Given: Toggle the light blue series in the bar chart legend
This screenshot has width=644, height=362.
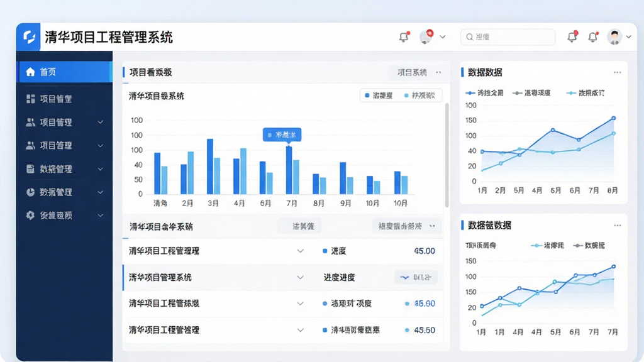Looking at the screenshot, I should 419,96.
